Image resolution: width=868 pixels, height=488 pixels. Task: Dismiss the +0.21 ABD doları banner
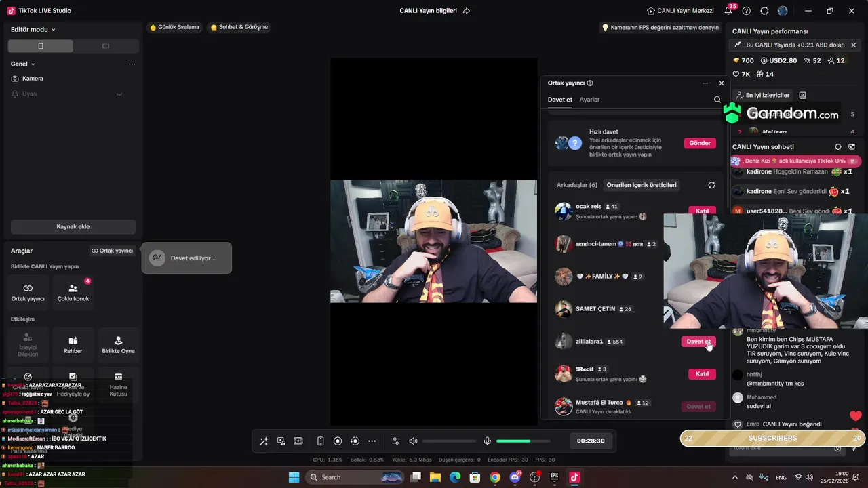pyautogui.click(x=854, y=45)
